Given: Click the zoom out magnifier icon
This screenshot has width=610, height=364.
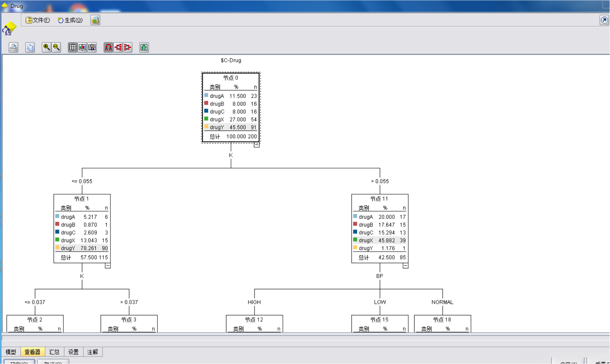Looking at the screenshot, I should coord(56,47).
